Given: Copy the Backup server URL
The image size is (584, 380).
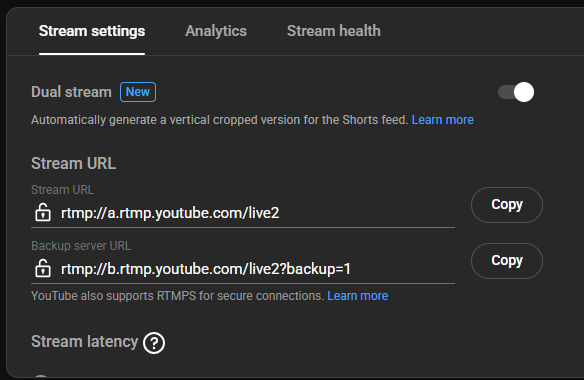Looking at the screenshot, I should [507, 261].
